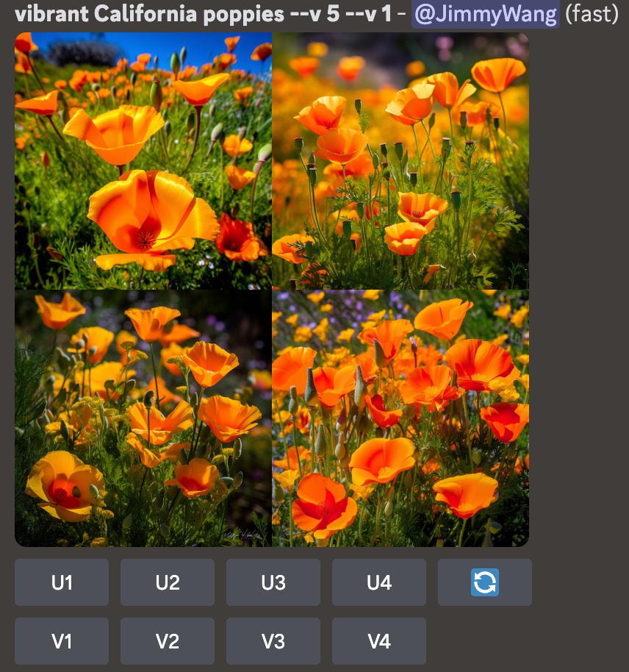Select U3 to upscale third image
This screenshot has height=672, width=629.
pos(273,582)
